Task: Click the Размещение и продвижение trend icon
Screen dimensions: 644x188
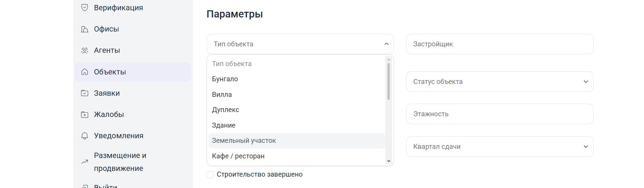Action: point(85,162)
